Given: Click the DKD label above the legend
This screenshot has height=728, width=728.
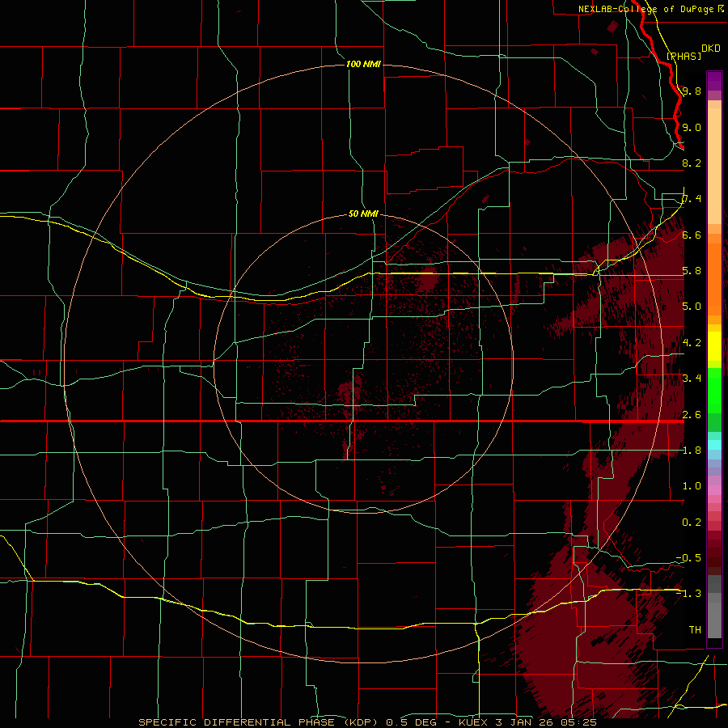Looking at the screenshot, I should (x=711, y=49).
